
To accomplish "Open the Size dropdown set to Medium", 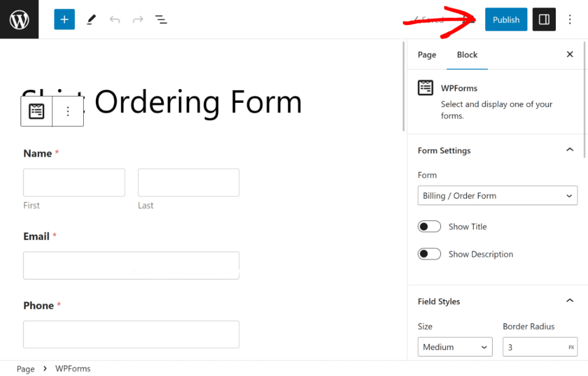I will point(455,347).
